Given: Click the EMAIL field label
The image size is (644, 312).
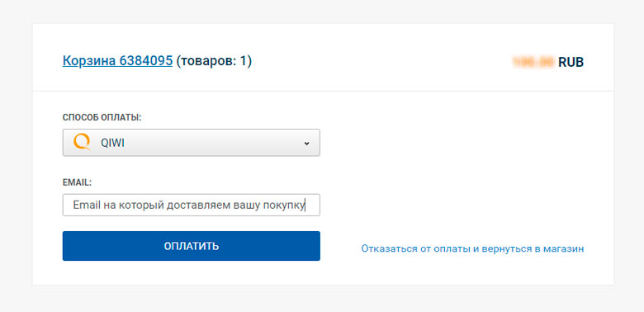Looking at the screenshot, I should tap(77, 182).
